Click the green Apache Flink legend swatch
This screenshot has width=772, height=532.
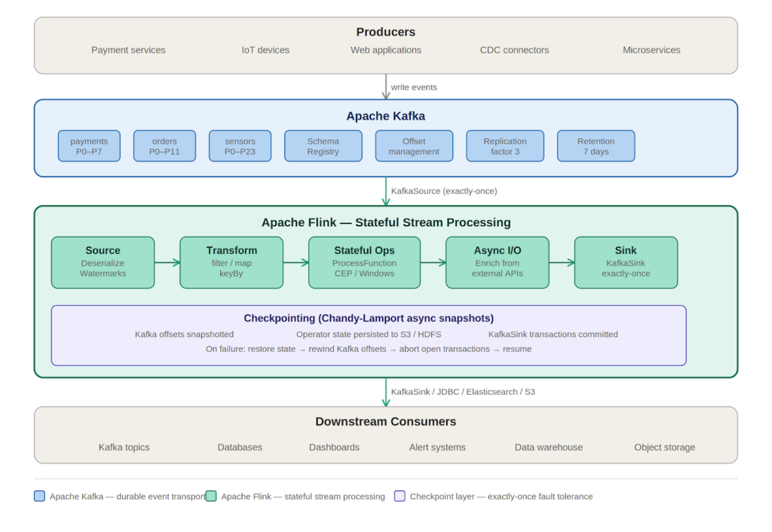pyautogui.click(x=211, y=496)
